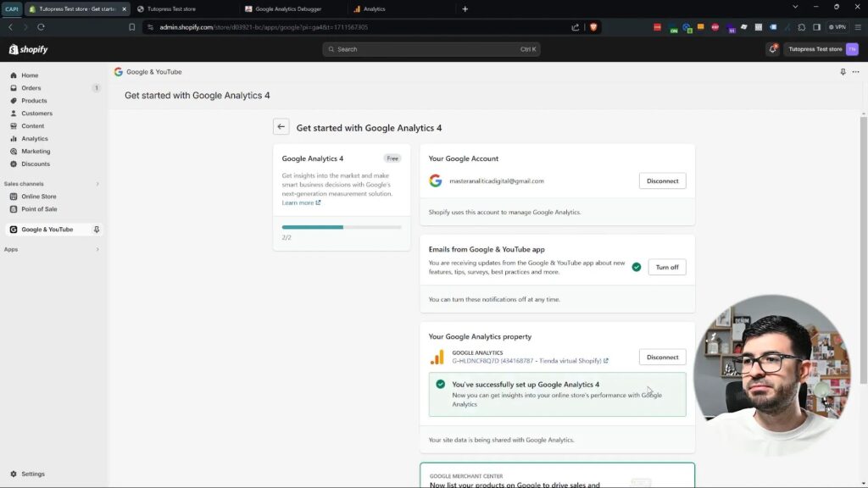Click the Google Analytics bar chart logo
868x488 pixels.
click(437, 357)
